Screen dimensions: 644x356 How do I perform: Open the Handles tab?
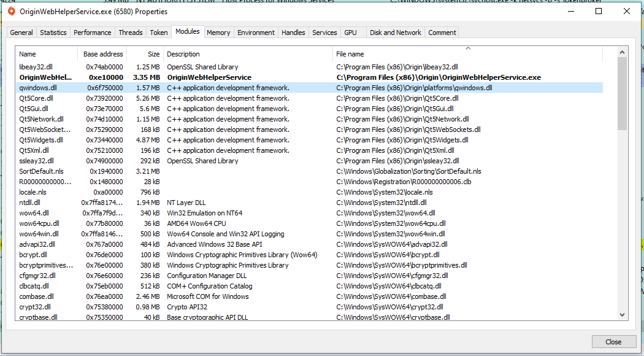click(x=293, y=33)
